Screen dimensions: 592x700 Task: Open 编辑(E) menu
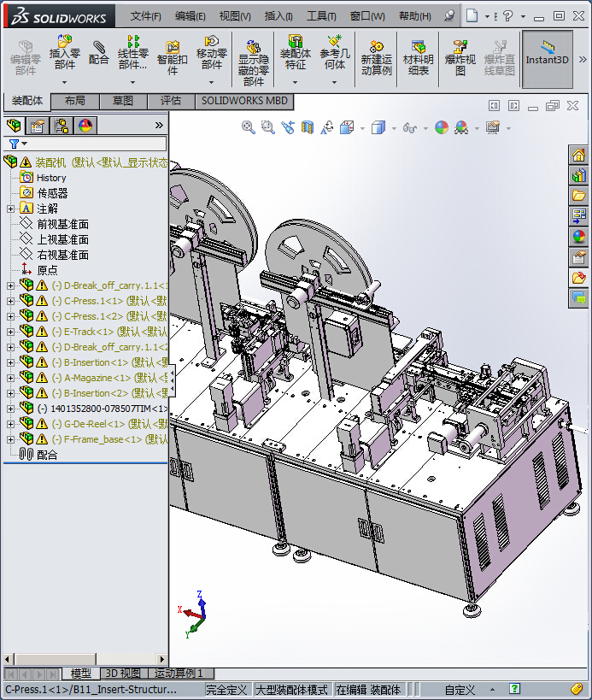190,16
